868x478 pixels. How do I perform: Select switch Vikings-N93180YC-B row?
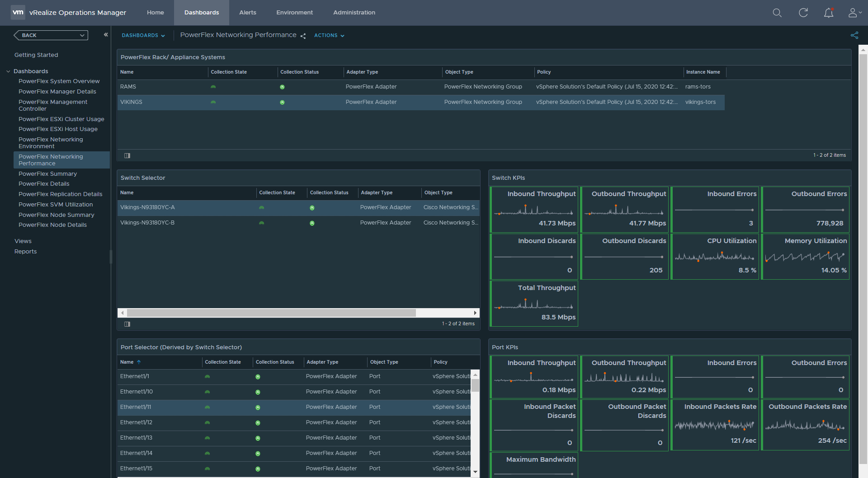coord(298,223)
